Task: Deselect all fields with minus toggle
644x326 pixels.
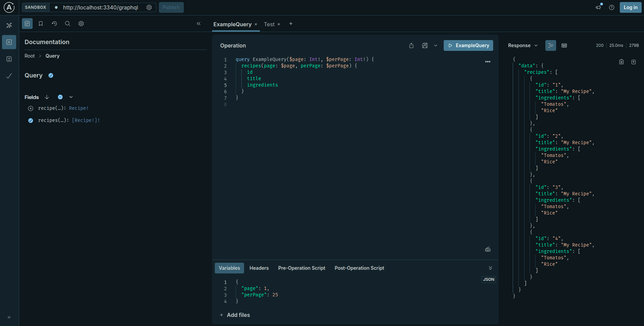Action: 60,97
